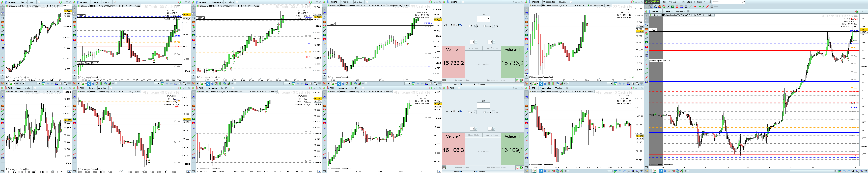
Task: Pick the green horizontal line tool in the top main toolbar
Action: click(699, 6)
